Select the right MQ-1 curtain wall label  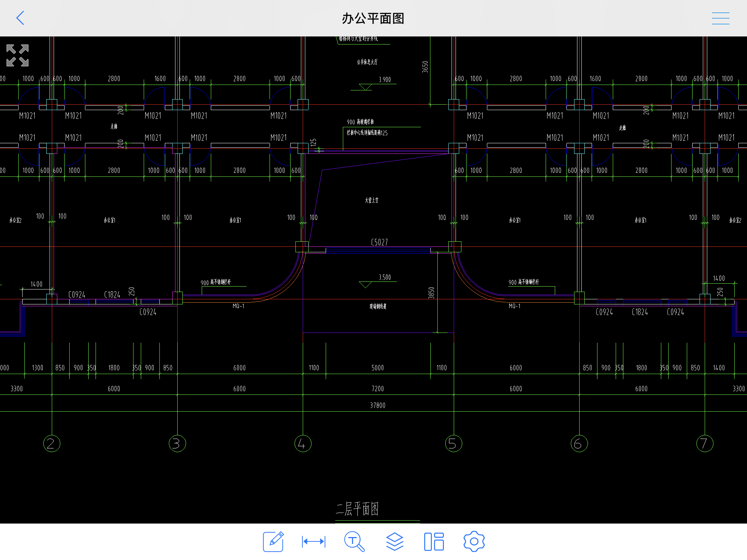click(514, 306)
